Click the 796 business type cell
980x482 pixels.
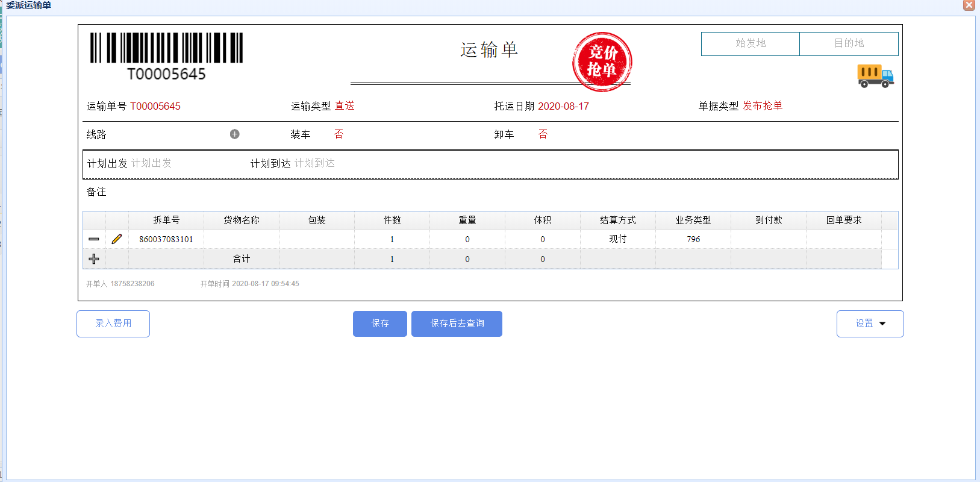pos(693,239)
